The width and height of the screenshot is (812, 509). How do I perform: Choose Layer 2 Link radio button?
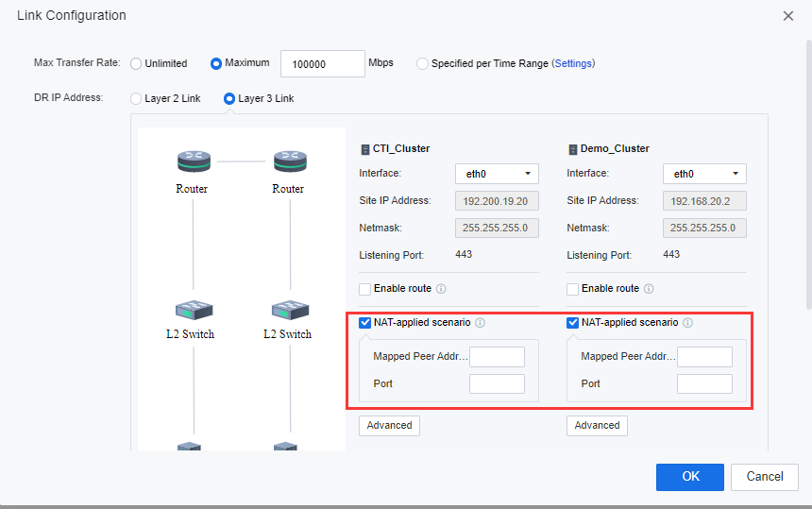tap(136, 98)
